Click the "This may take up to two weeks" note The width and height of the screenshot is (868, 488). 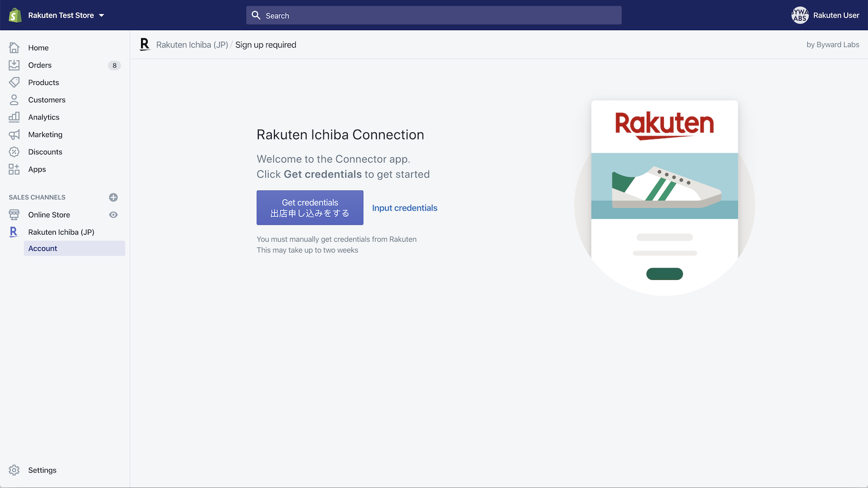[x=307, y=250]
